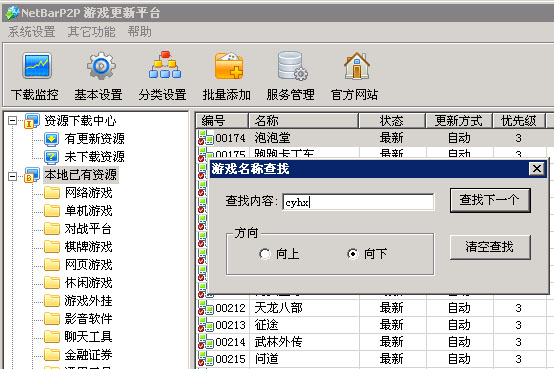Select the 向下 search direction radio
Viewport: 554px width, 369px height.
pos(353,254)
